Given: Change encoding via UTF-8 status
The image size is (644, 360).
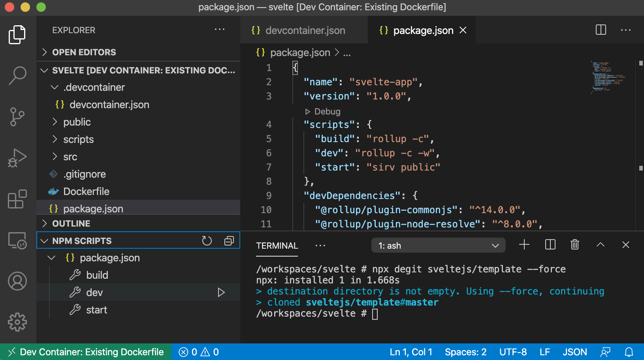Looking at the screenshot, I should click(x=513, y=352).
